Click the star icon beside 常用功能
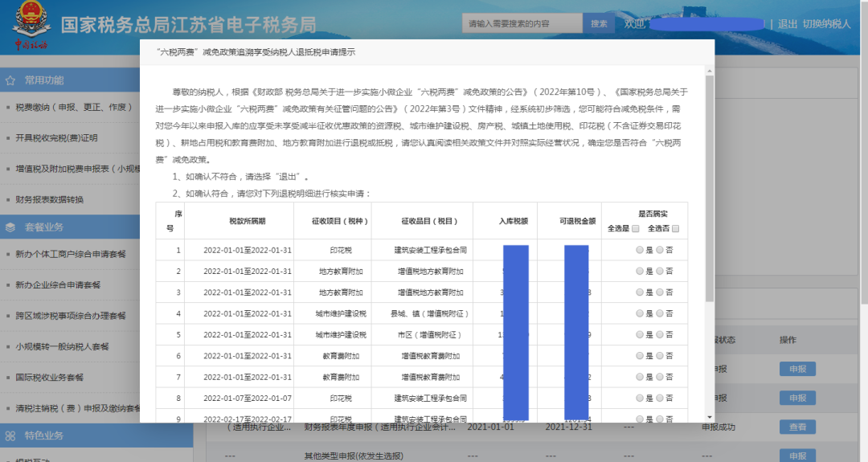This screenshot has width=868, height=462. (x=10, y=81)
